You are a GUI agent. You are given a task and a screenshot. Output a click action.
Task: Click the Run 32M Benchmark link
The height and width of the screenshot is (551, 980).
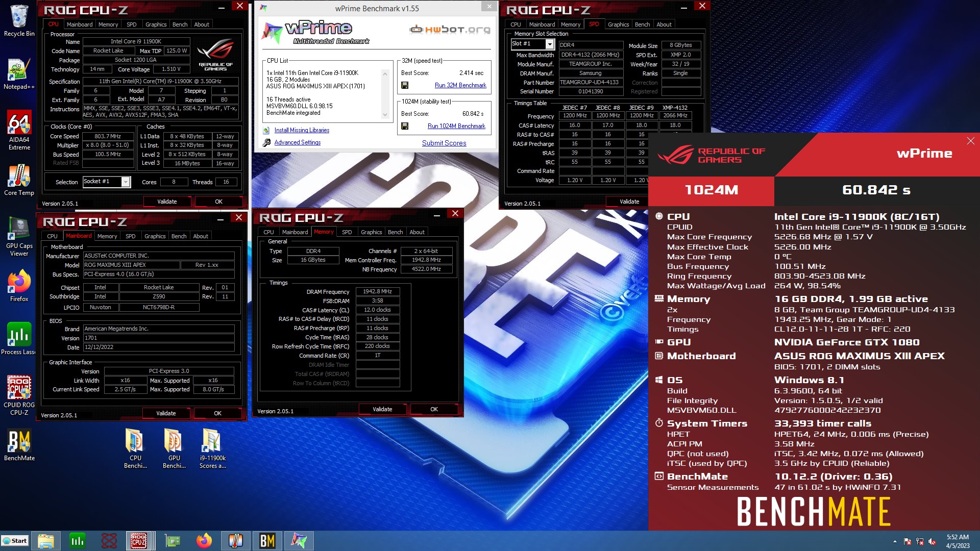[460, 85]
